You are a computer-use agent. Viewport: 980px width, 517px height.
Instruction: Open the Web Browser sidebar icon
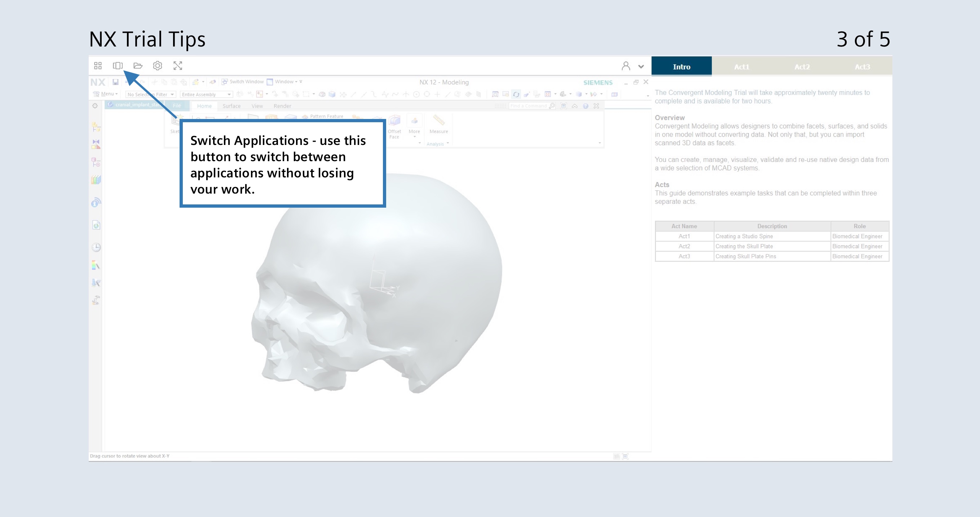click(96, 225)
